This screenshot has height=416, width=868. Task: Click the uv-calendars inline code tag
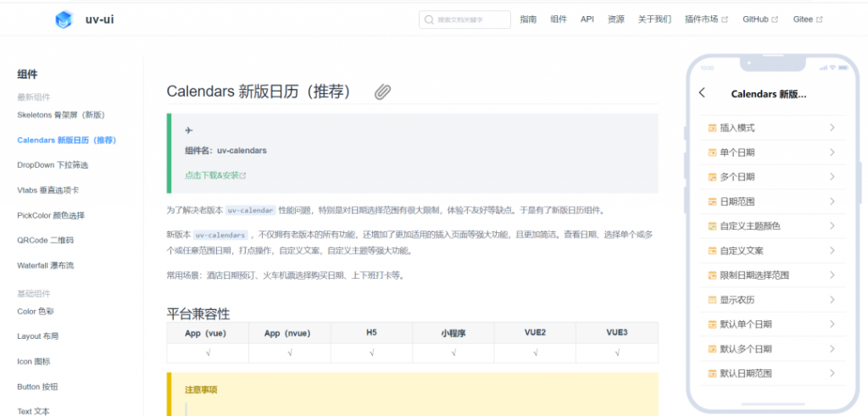[220, 235]
